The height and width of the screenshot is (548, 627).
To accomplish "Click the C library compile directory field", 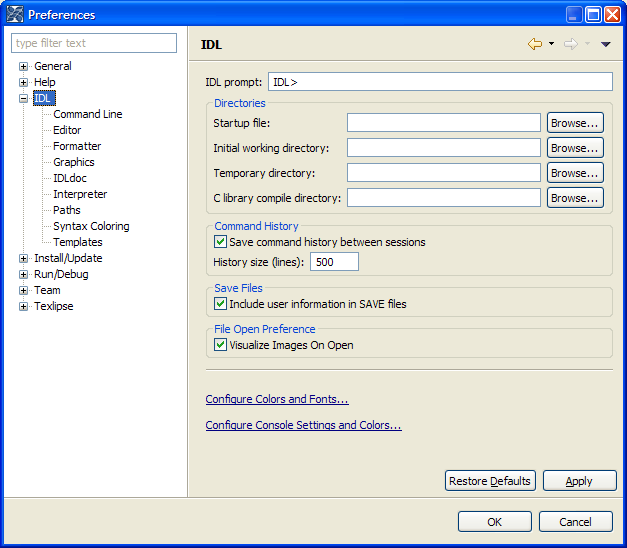I will [444, 198].
